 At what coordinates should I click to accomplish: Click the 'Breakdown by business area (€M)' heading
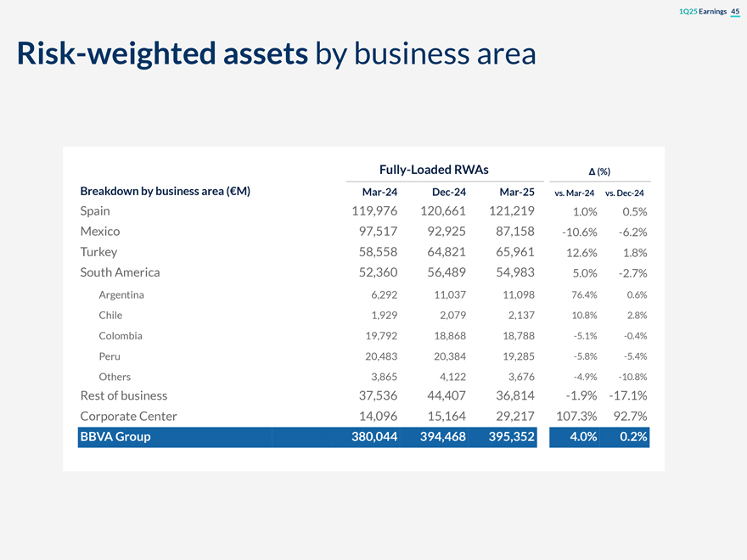pos(165,191)
